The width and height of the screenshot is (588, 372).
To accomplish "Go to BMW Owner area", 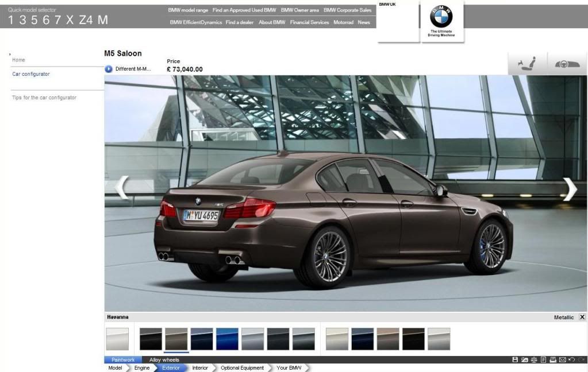I will point(299,10).
